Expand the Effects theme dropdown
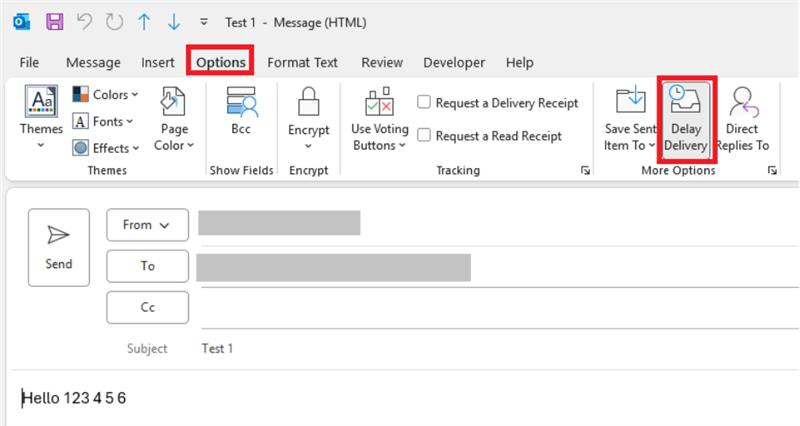 106,148
